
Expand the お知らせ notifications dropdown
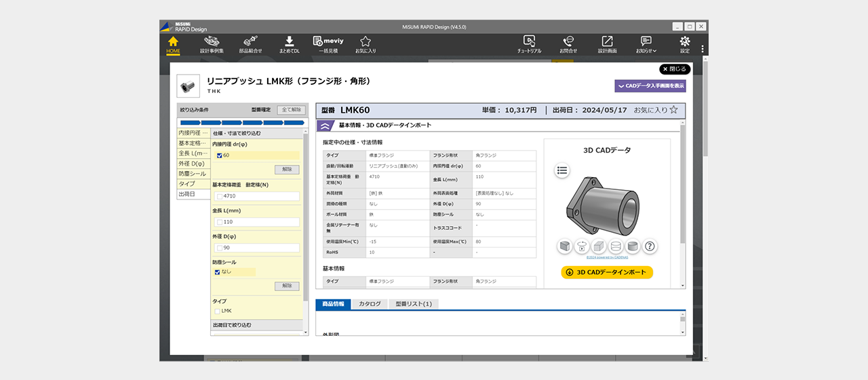tap(646, 44)
